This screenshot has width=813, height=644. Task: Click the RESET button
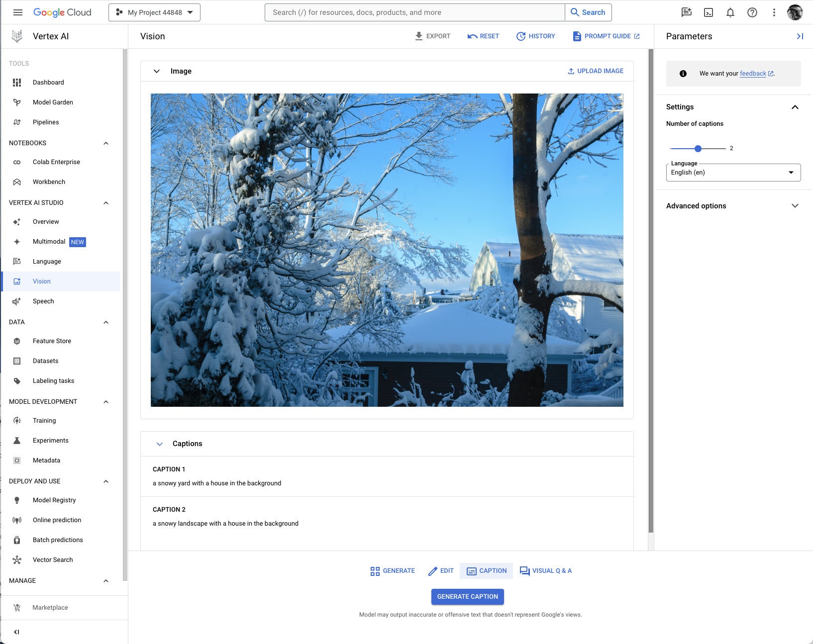pyautogui.click(x=483, y=36)
